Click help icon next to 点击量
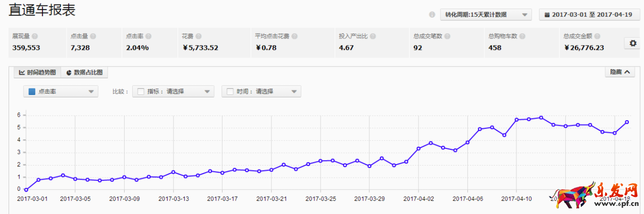 pyautogui.click(x=93, y=36)
